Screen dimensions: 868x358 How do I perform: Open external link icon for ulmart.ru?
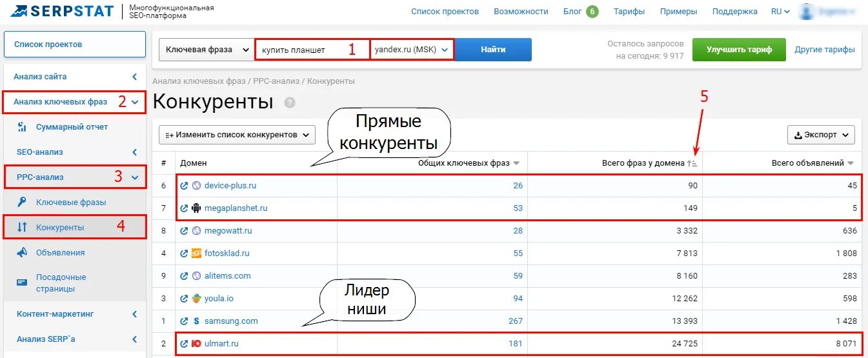click(184, 344)
